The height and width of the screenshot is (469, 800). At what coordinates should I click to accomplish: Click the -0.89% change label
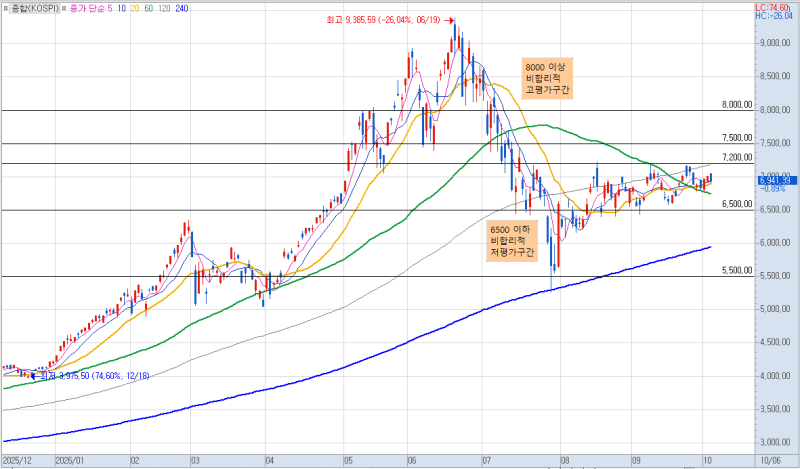pos(772,188)
